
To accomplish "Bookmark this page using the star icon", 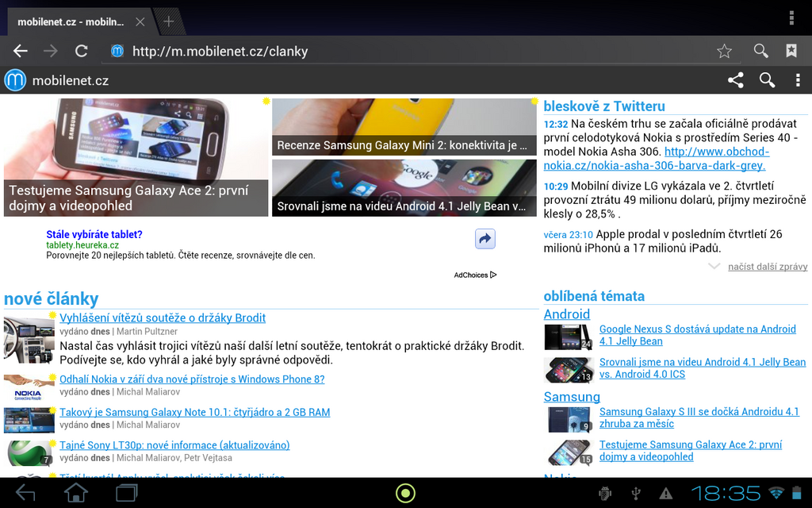I will (723, 50).
